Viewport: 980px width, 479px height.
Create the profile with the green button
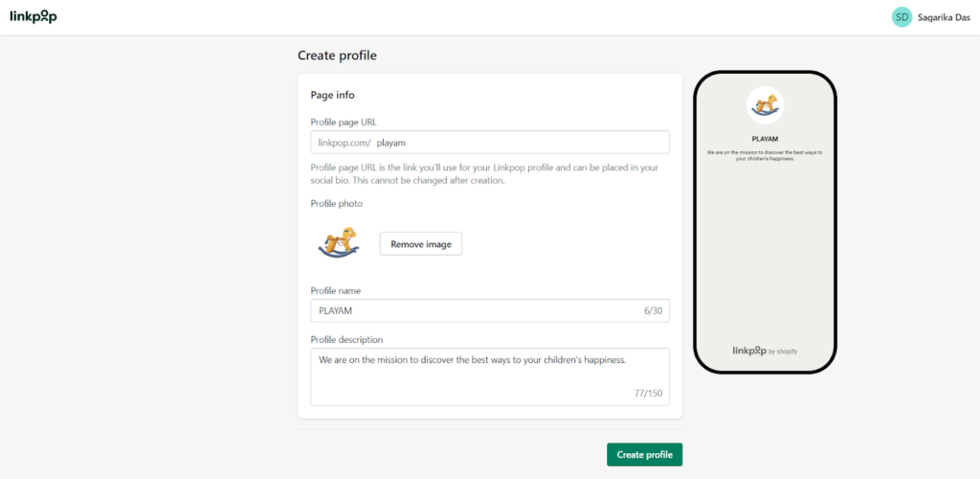[x=644, y=455]
